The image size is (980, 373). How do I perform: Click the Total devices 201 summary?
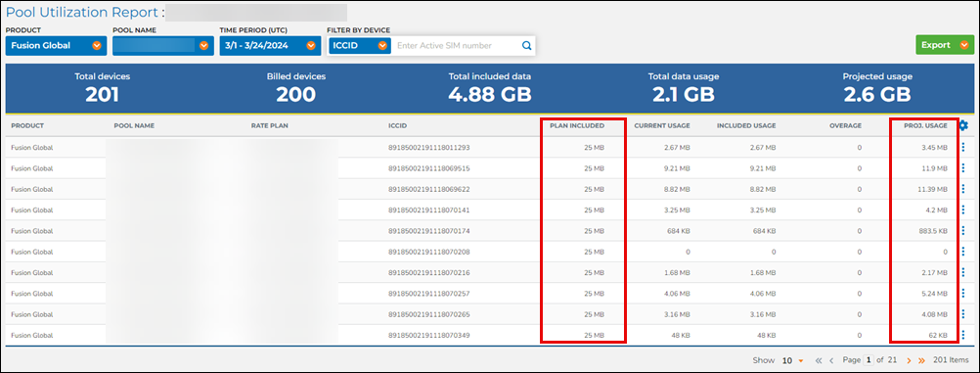coord(103,88)
